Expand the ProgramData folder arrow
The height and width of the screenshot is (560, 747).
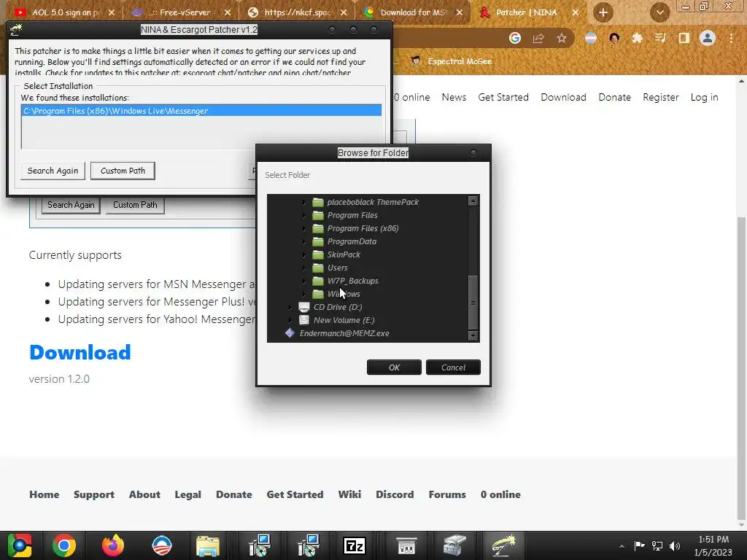(x=303, y=242)
